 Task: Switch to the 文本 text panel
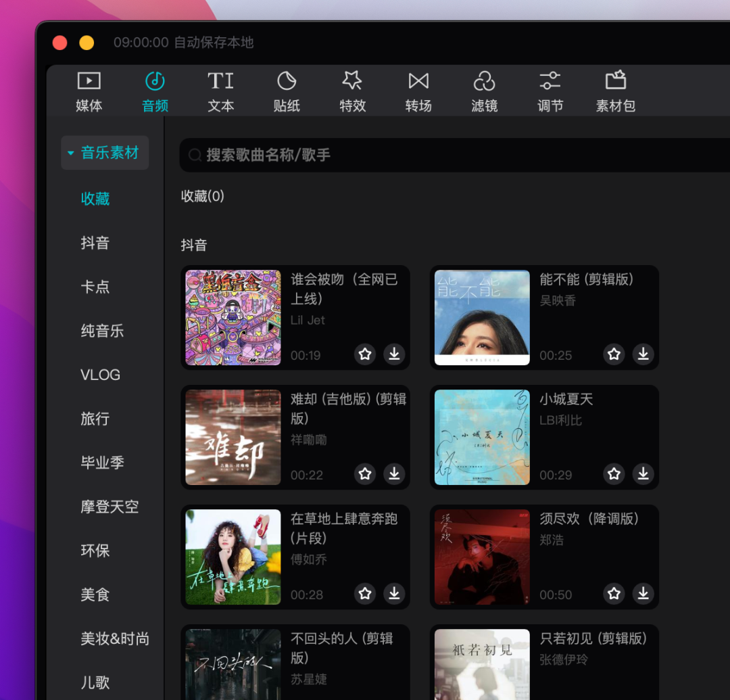click(x=221, y=91)
